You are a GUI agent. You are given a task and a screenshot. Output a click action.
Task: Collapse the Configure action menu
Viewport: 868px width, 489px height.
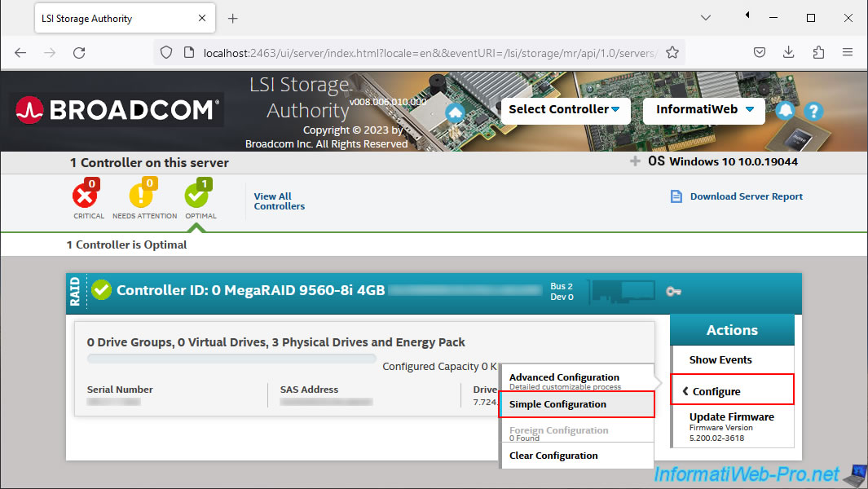[733, 390]
